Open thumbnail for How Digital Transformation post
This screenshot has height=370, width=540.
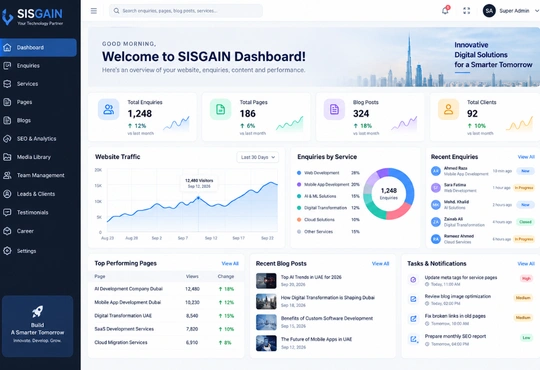click(x=266, y=301)
